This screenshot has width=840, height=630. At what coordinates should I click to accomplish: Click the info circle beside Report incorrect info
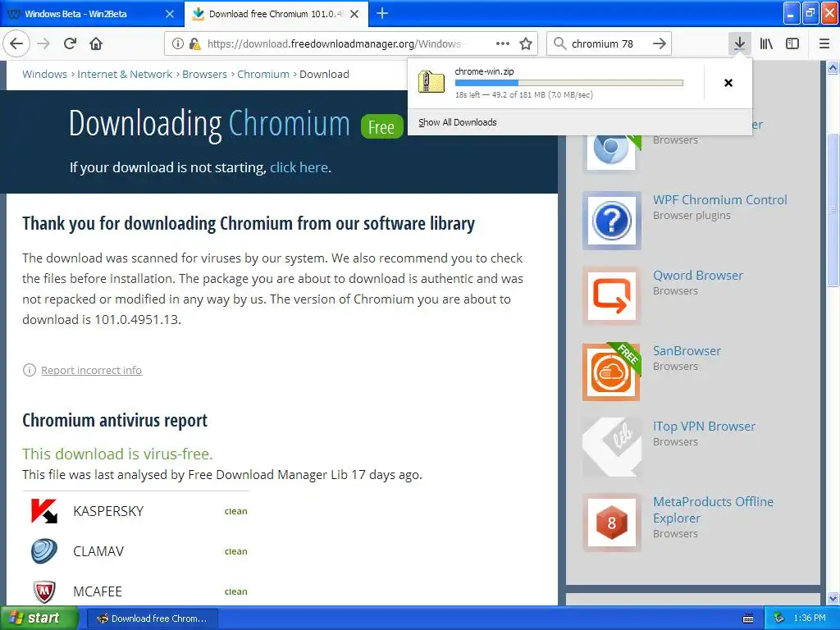pos(30,370)
